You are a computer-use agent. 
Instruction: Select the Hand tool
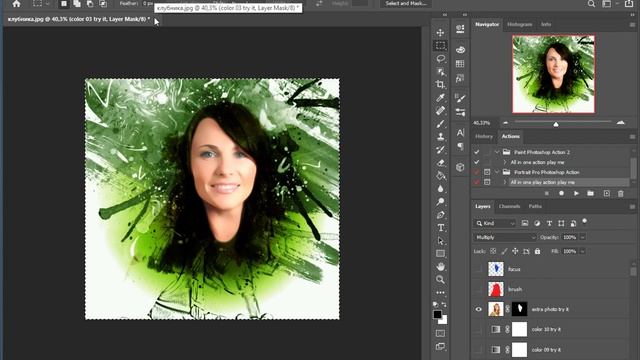[440, 267]
